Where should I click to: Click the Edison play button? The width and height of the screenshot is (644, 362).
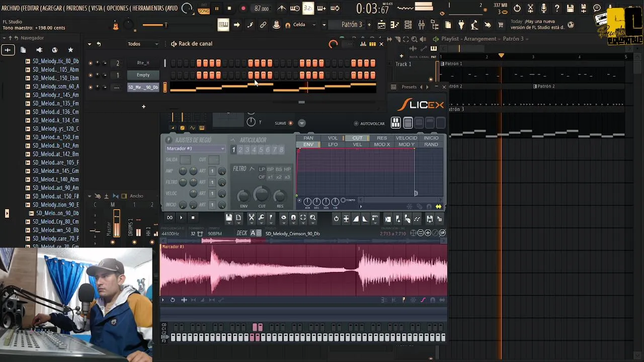click(181, 218)
